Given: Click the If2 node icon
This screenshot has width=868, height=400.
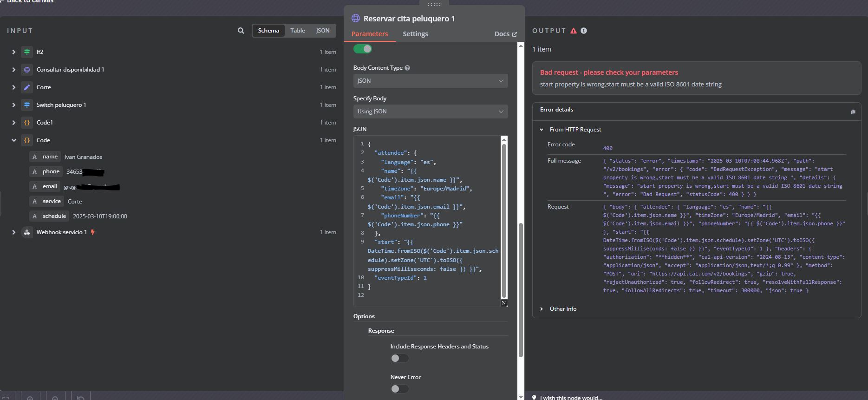Looking at the screenshot, I should click(x=27, y=52).
